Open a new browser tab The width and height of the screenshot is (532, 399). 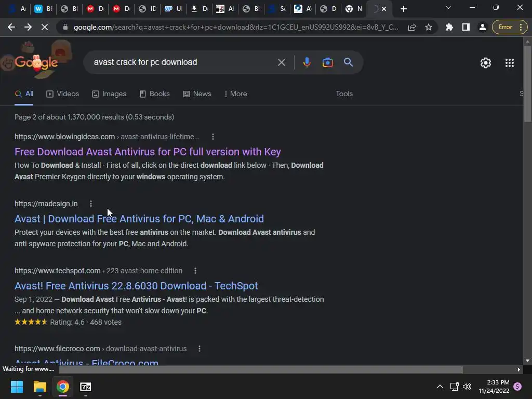(403, 9)
